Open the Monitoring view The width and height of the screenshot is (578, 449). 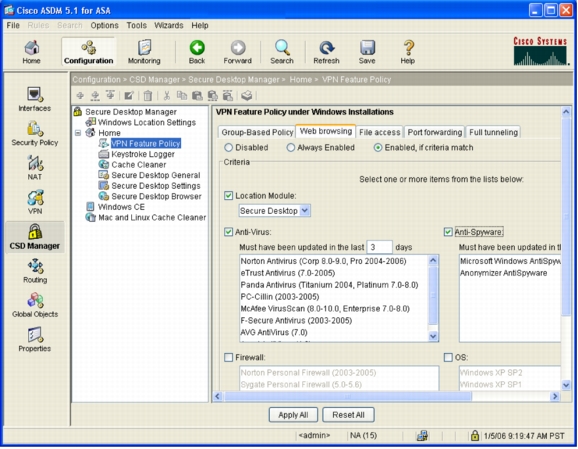pos(144,52)
